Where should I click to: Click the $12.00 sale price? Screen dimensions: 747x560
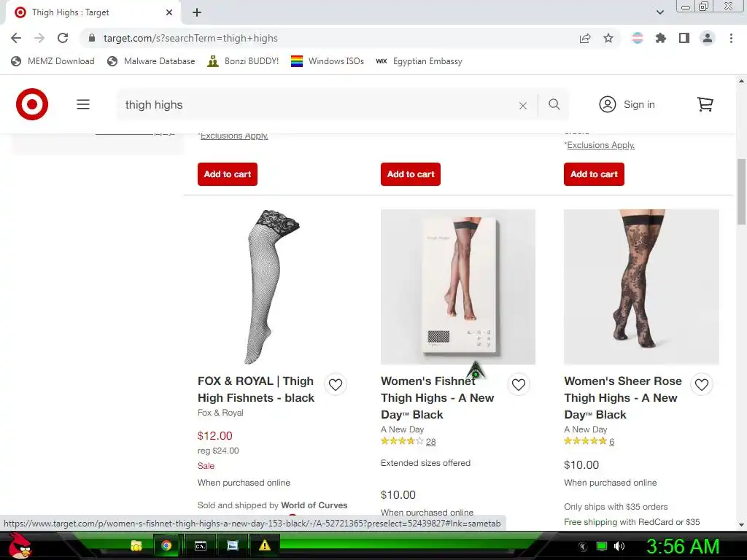pos(215,436)
